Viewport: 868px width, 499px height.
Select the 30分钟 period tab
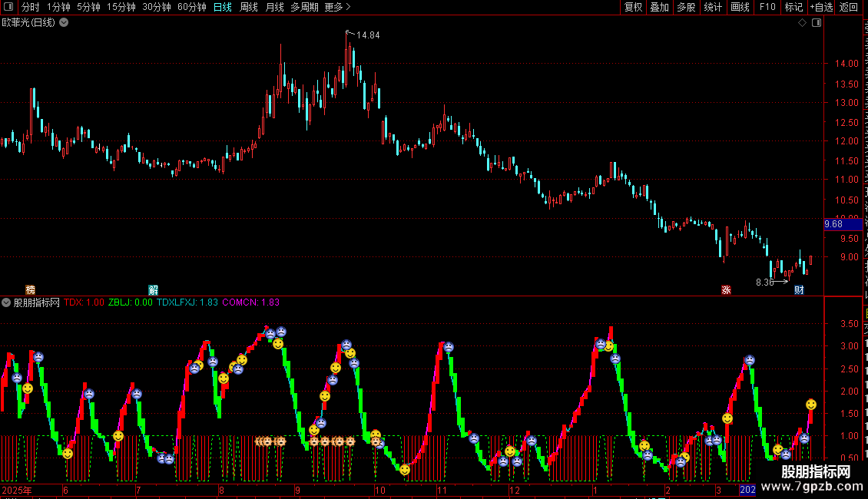(x=157, y=7)
